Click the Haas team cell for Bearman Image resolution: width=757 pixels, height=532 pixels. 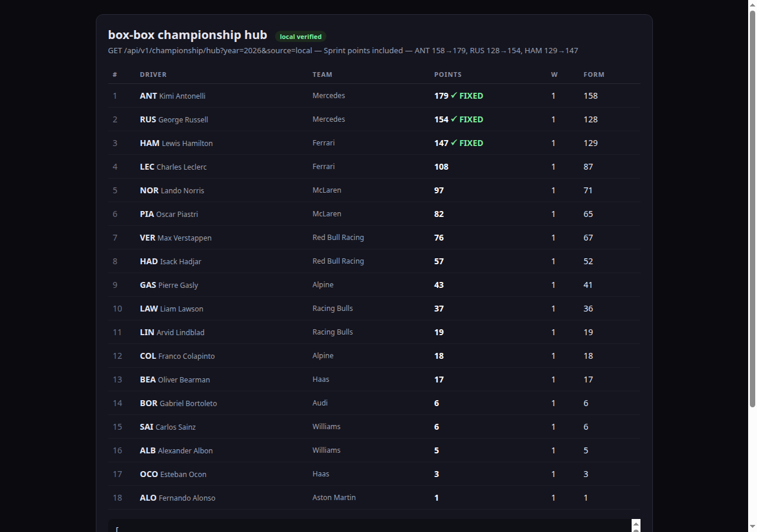coord(321,379)
